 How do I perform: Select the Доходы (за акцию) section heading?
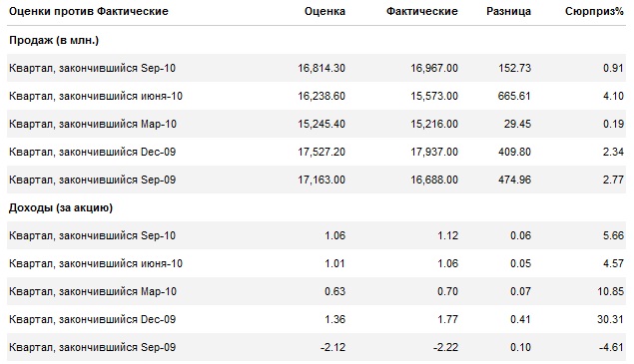pos(61,207)
